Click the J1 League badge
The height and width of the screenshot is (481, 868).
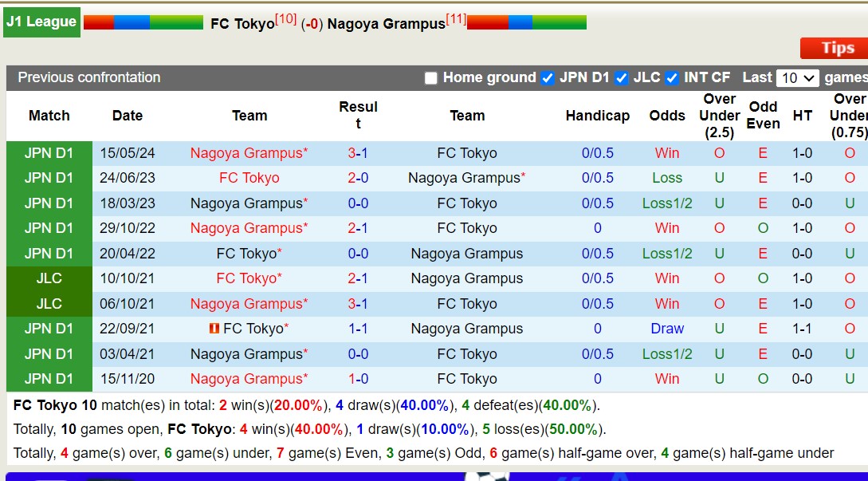41,22
